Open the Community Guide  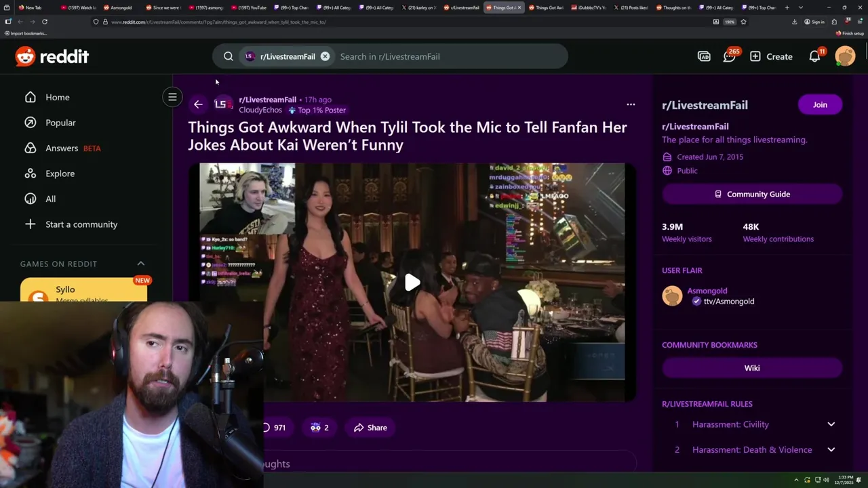(752, 194)
